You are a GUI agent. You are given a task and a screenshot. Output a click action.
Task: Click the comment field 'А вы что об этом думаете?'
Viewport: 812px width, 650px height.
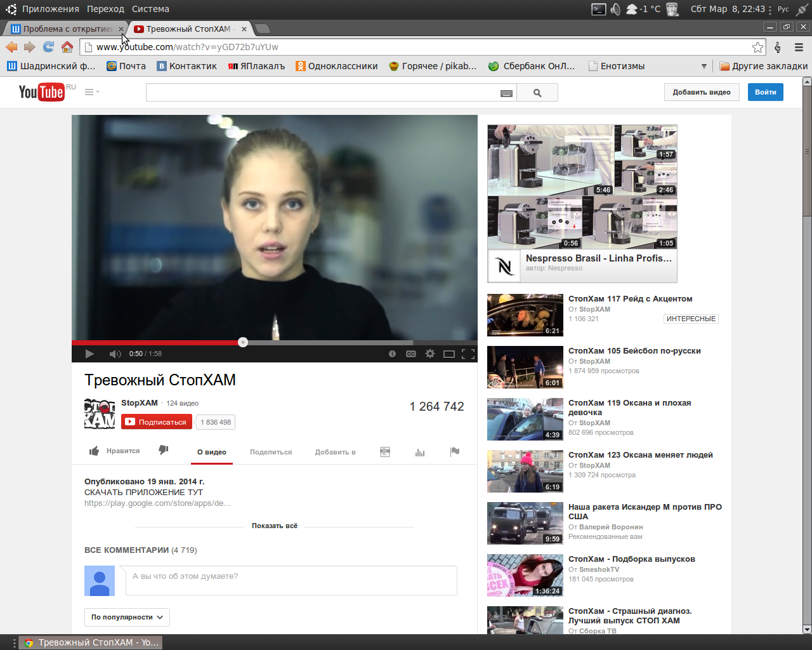[291, 580]
